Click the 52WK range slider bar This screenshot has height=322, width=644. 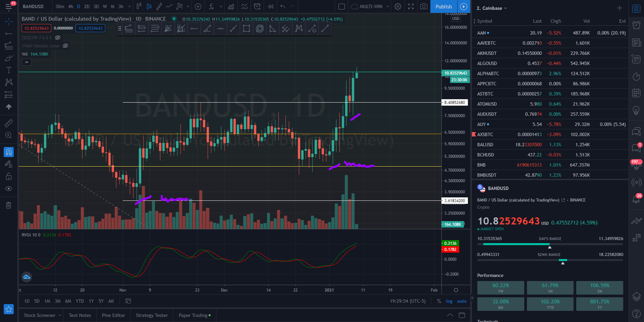pos(550,260)
